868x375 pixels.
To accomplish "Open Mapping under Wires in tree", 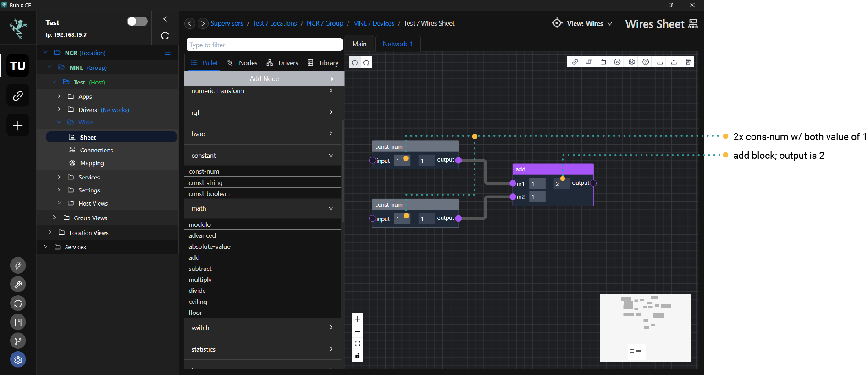I will [92, 163].
